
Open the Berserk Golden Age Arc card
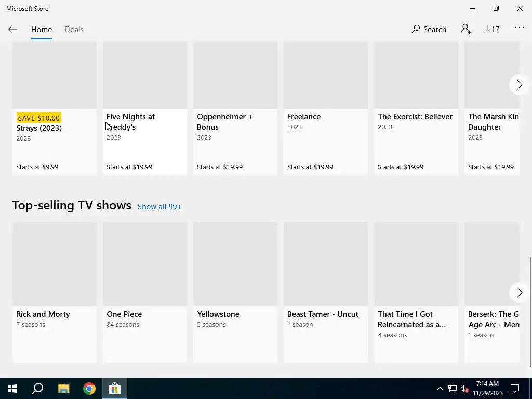(x=492, y=292)
